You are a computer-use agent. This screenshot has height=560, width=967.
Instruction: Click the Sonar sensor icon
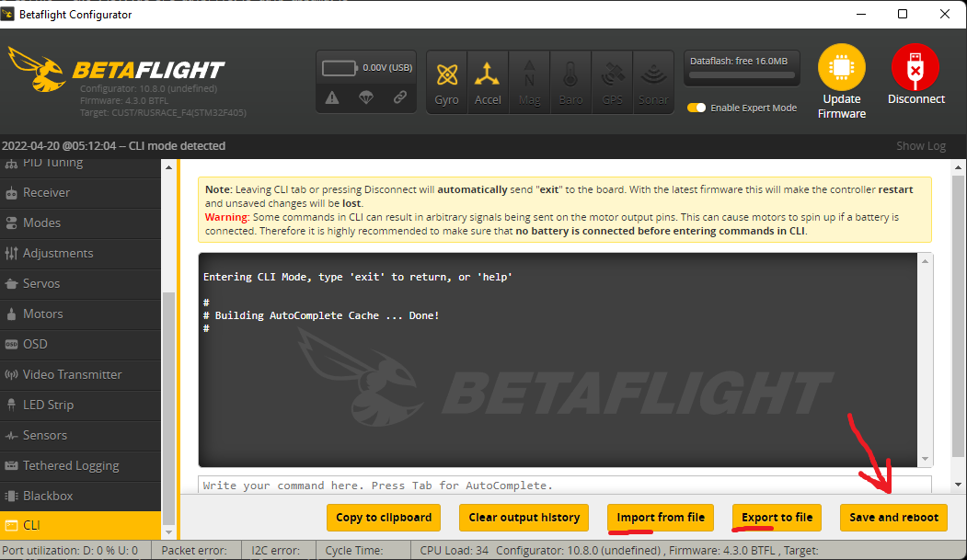pyautogui.click(x=653, y=75)
